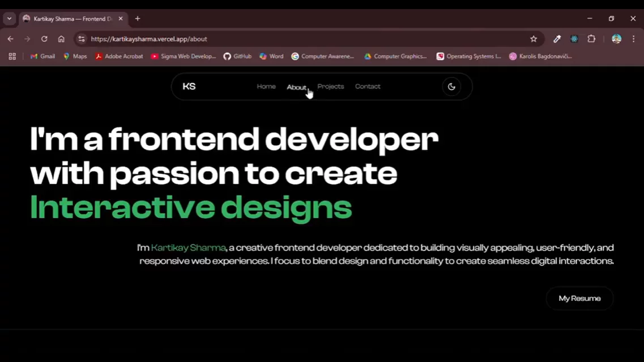Open Chrome three-dot menu

(634, 39)
